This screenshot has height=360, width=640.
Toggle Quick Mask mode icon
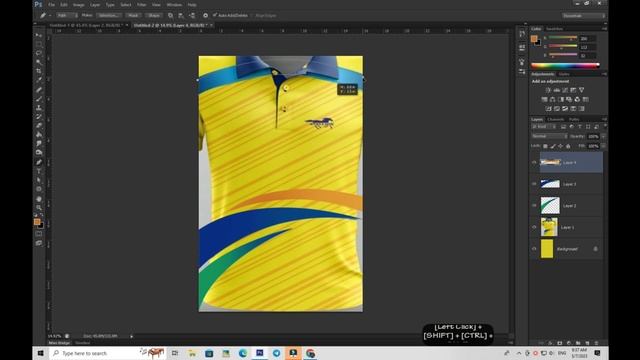click(x=39, y=234)
